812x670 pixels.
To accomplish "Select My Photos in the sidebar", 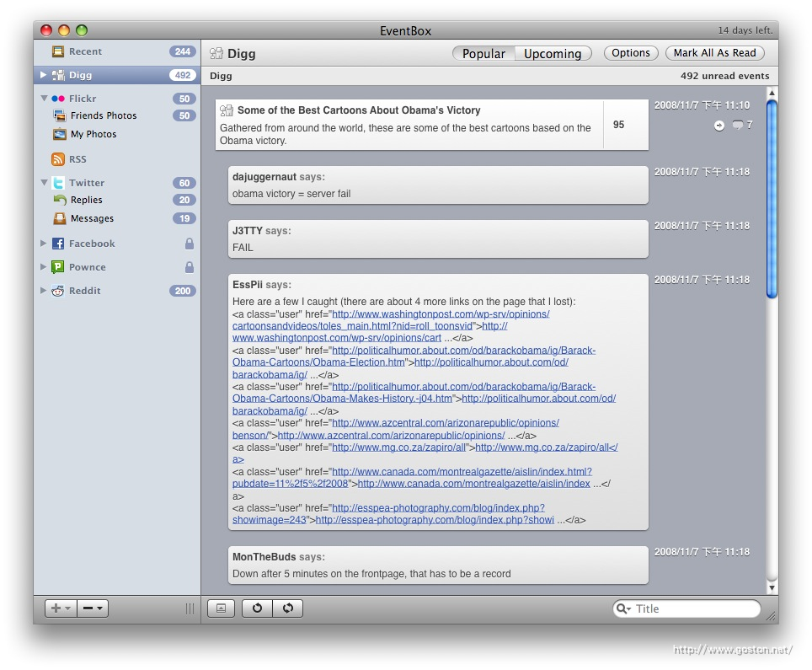I will (x=93, y=134).
